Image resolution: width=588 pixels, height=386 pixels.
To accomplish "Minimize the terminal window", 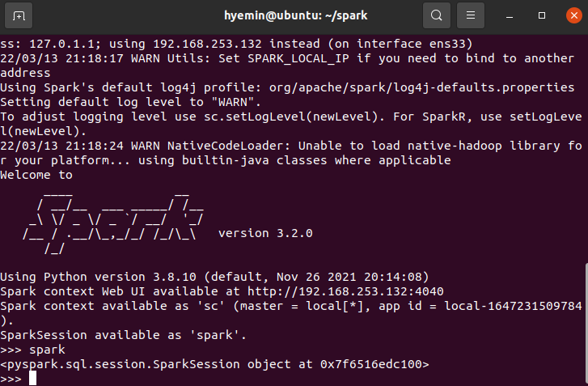I will point(510,15).
